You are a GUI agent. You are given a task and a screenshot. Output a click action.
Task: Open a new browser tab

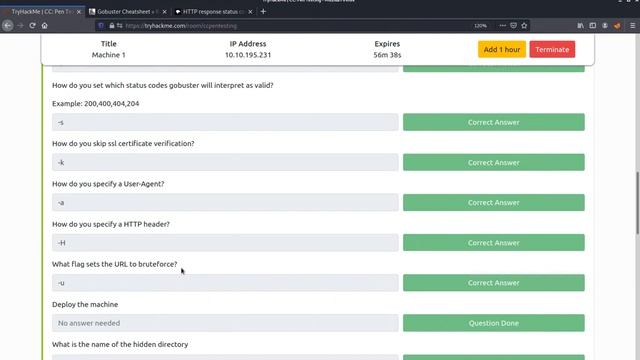[263, 11]
